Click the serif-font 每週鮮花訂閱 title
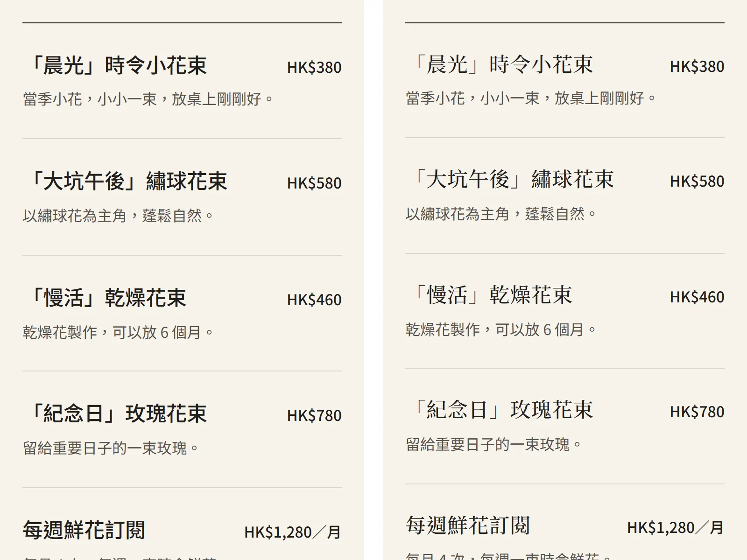This screenshot has width=747, height=560. [468, 525]
